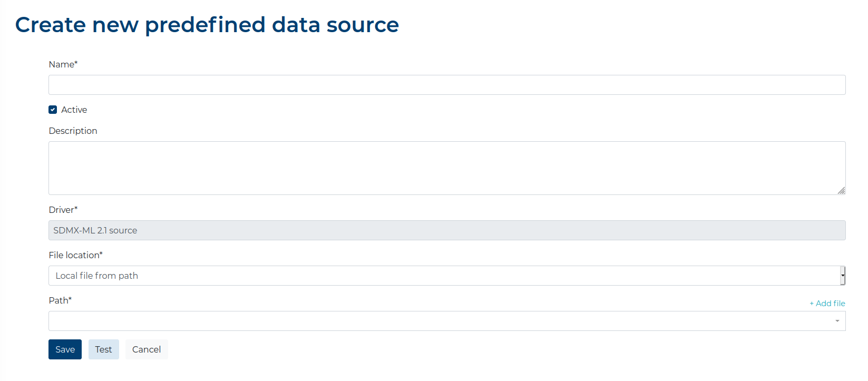Click the File location* label
This screenshot has width=868, height=381.
(76, 255)
